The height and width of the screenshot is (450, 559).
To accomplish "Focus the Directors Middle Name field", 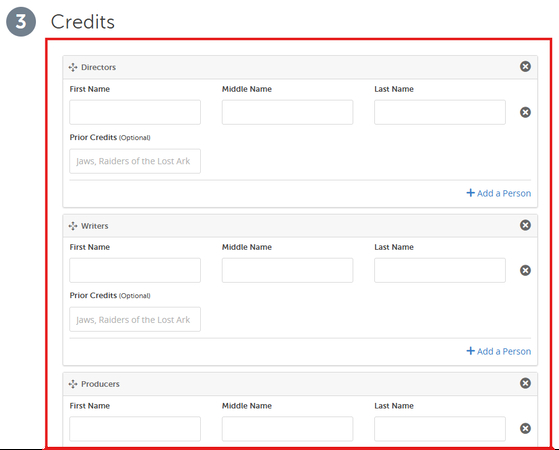I will point(287,112).
